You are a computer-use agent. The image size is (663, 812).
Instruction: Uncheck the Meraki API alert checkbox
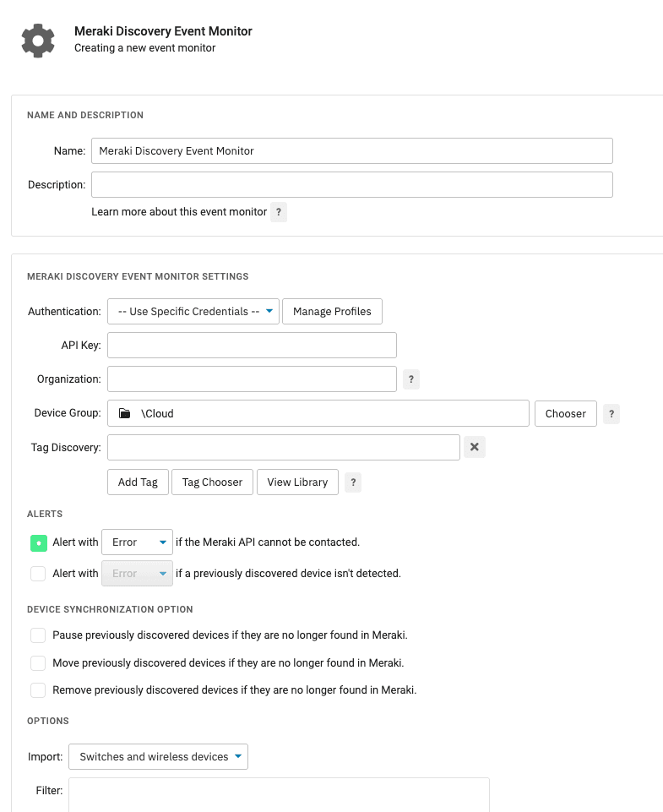point(37,542)
